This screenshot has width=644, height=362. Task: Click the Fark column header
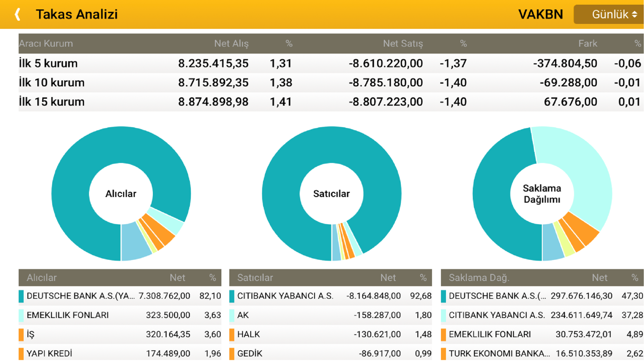click(587, 43)
